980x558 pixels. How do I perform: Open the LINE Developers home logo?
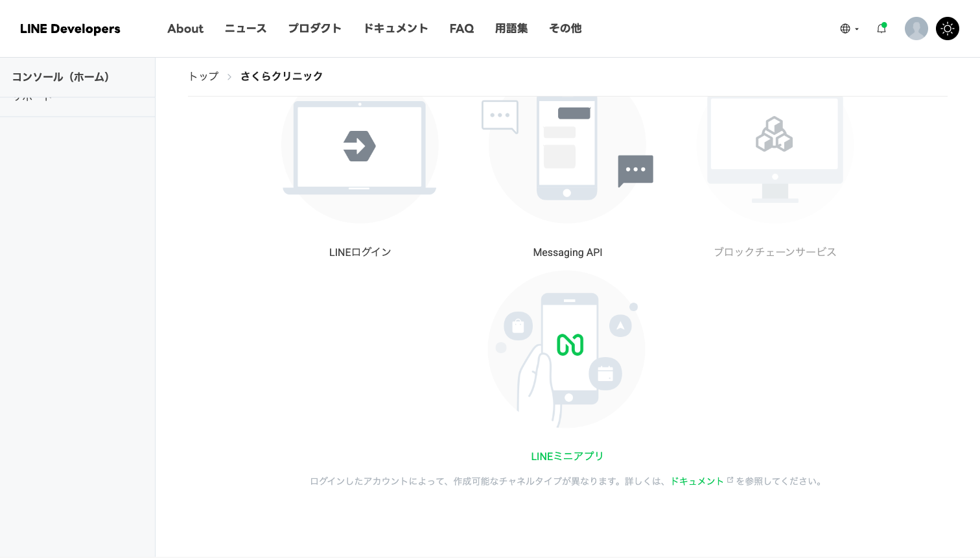[x=70, y=29]
